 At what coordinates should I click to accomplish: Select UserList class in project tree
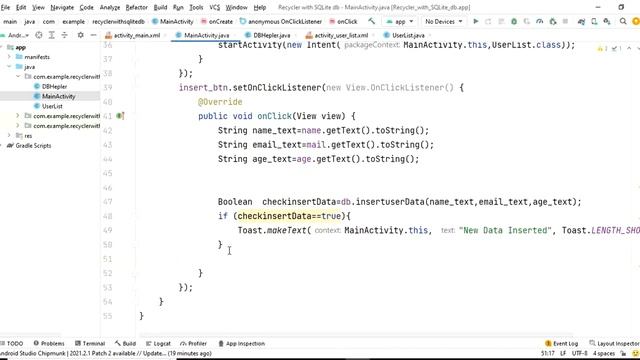[48, 106]
